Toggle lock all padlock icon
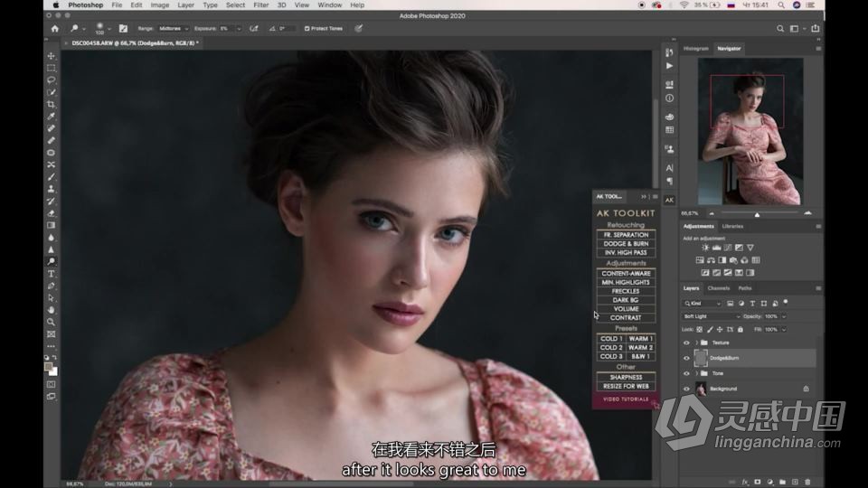The image size is (868, 488). (741, 330)
